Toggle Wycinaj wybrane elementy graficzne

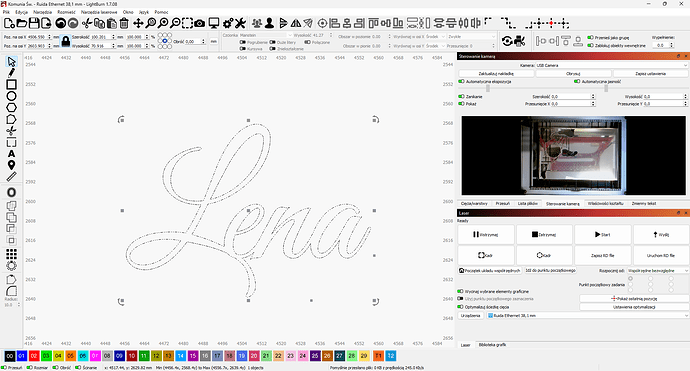tap(461, 291)
